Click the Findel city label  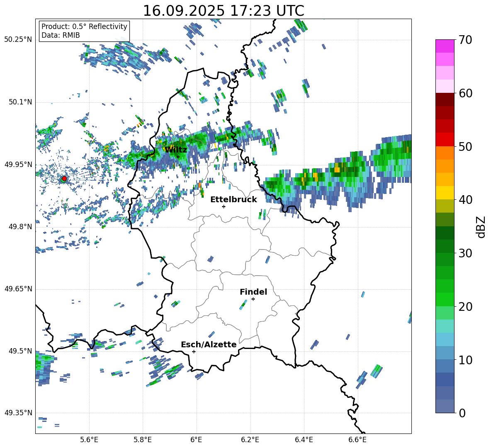point(253,292)
